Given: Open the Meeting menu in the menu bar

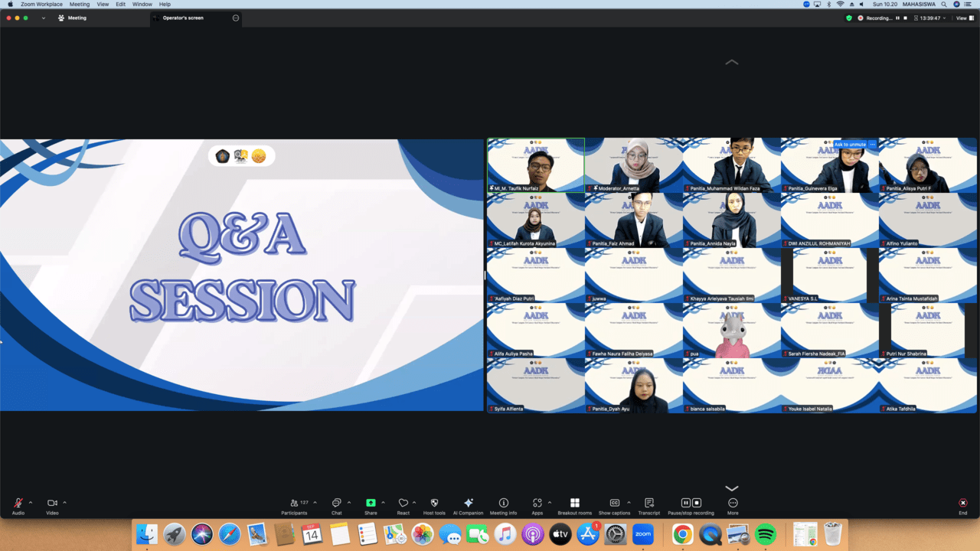Looking at the screenshot, I should click(80, 5).
